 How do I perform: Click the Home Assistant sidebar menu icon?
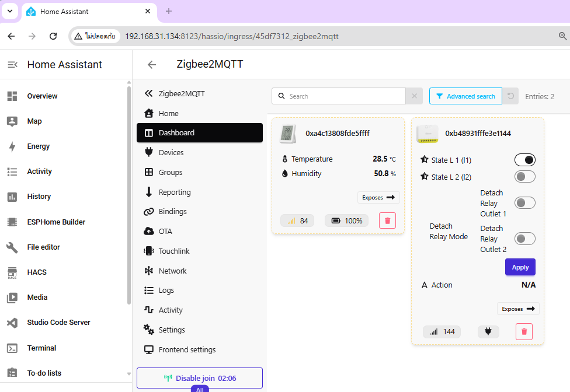coord(12,65)
